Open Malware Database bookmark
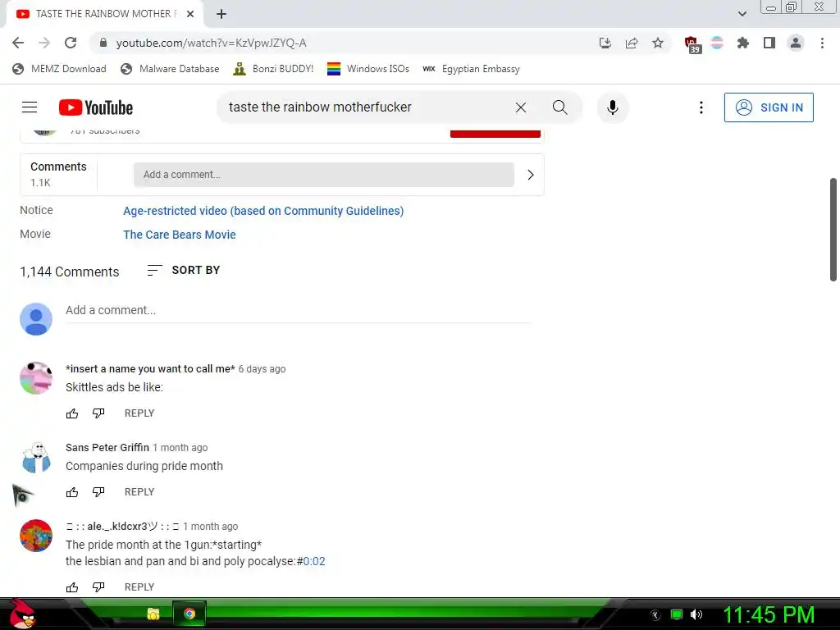 170,69
